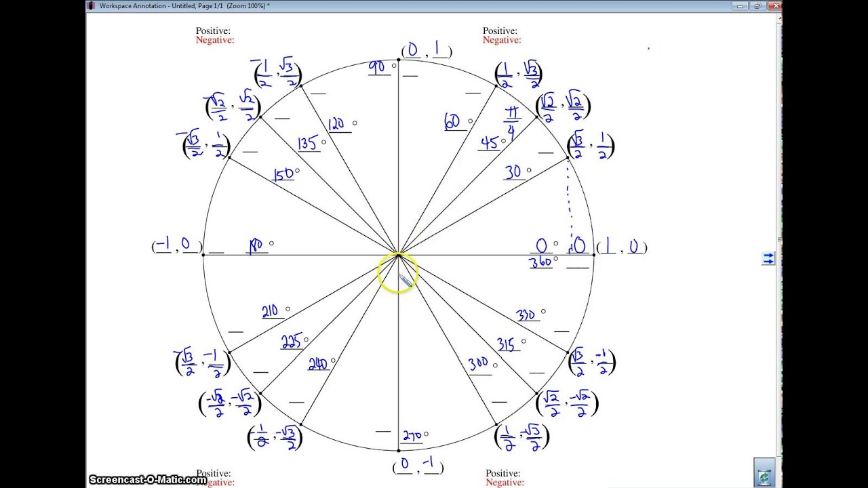This screenshot has width=868, height=488.
Task: Click the handwritten 30 degree label
Action: pyautogui.click(x=513, y=172)
